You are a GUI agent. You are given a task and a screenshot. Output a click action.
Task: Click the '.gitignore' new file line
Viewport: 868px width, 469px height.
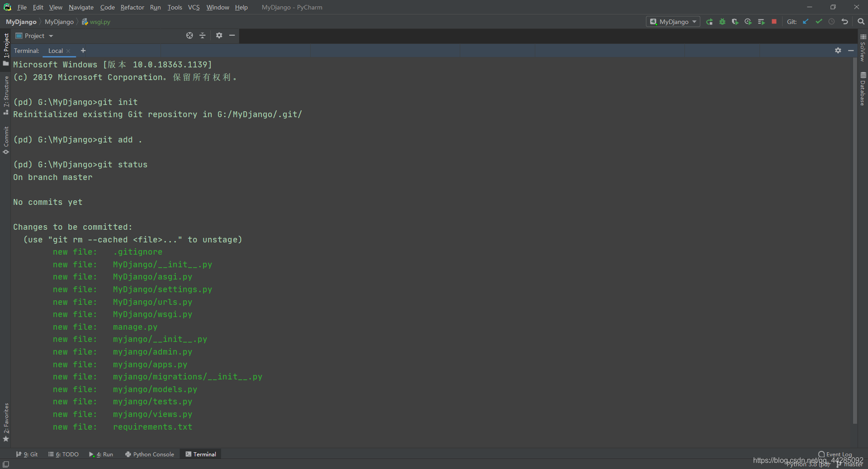click(108, 252)
